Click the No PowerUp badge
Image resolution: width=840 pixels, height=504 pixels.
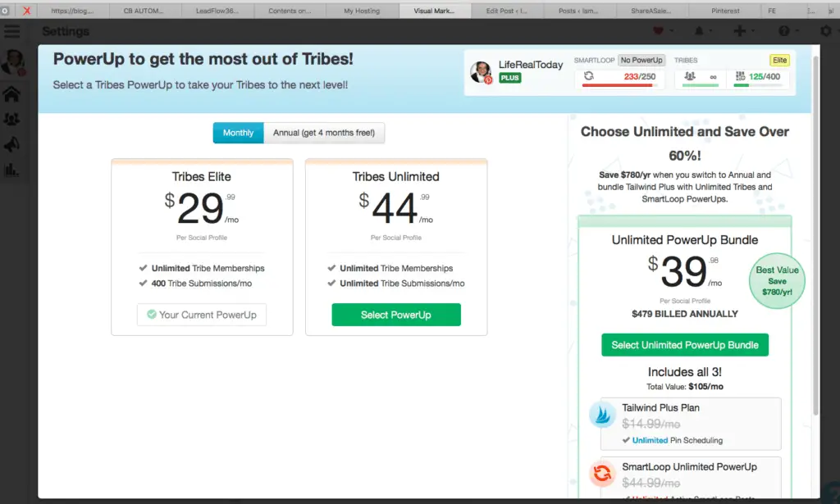(x=641, y=60)
